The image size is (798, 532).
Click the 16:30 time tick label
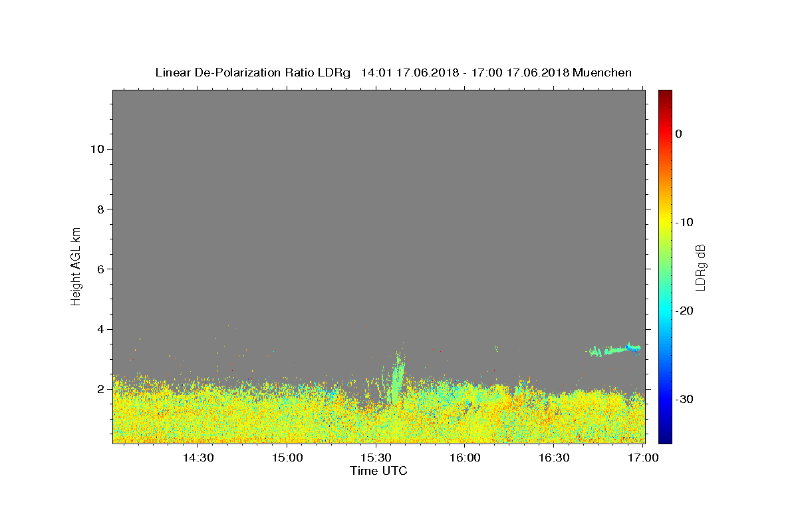point(554,458)
